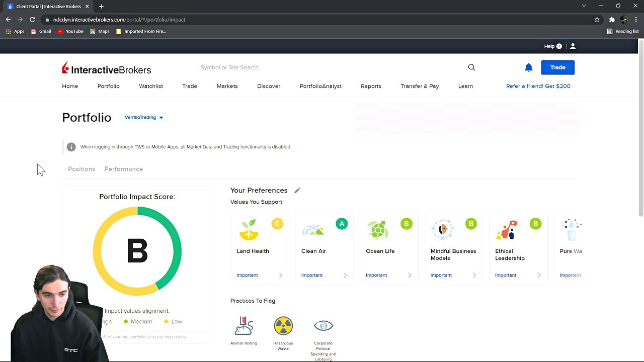The width and height of the screenshot is (644, 362).
Task: Click the search magnifier icon
Action: click(x=471, y=67)
